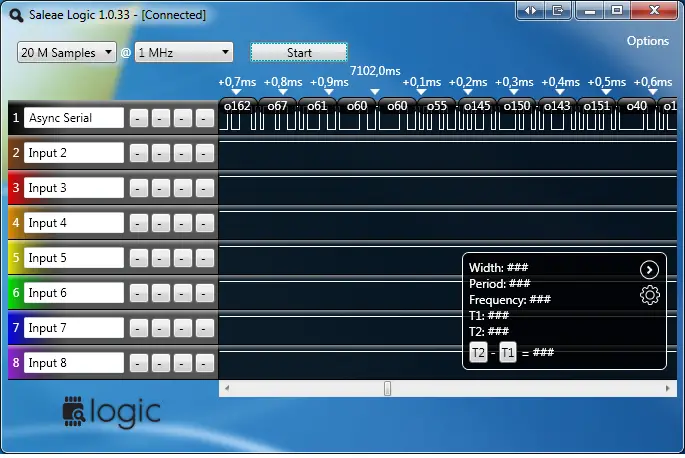Click the +0,5ms timeline marker
Screen dimensions: 685x458
(606, 82)
